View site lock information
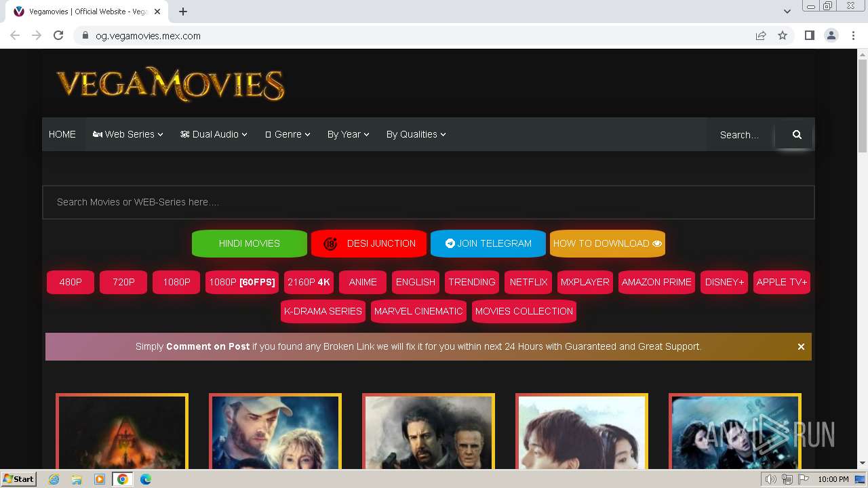 click(x=85, y=35)
